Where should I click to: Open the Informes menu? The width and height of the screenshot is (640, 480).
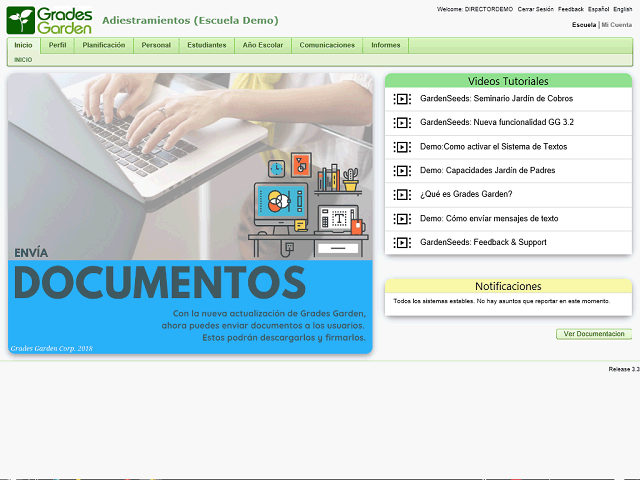tap(386, 45)
